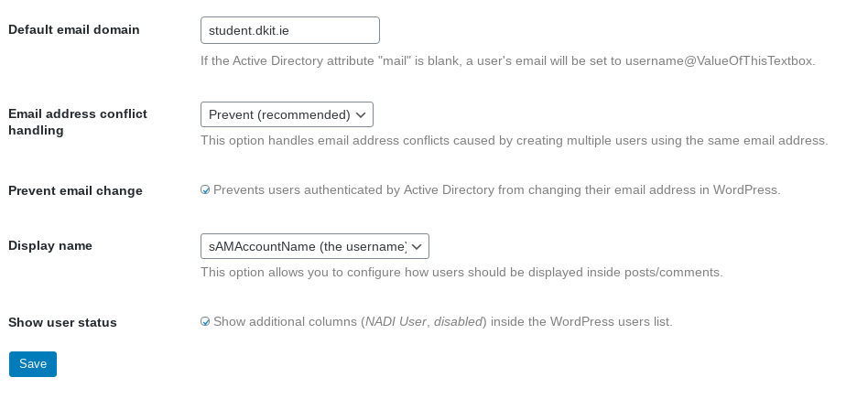
Task: Click the 'Default email domain' heading label
Action: pos(73,30)
